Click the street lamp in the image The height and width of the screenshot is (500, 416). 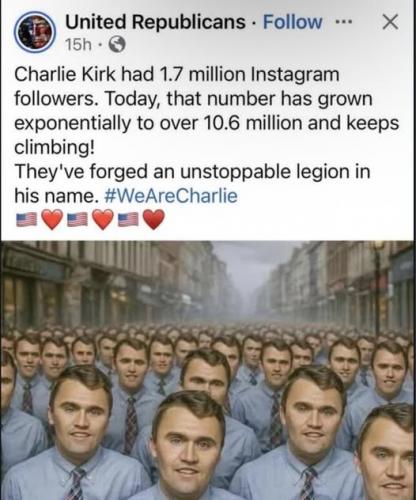378,287
